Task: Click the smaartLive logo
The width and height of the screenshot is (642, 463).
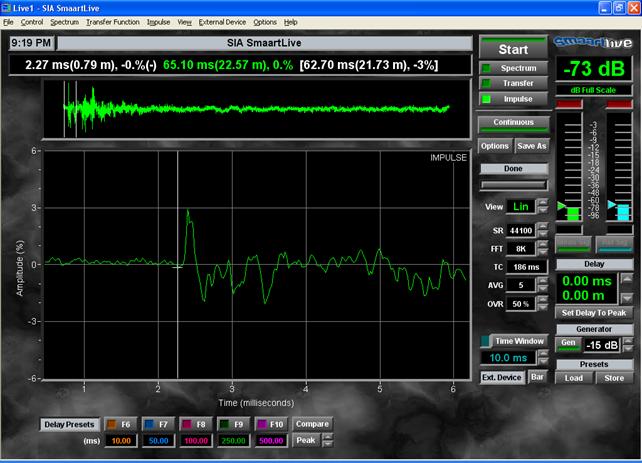Action: (x=594, y=42)
